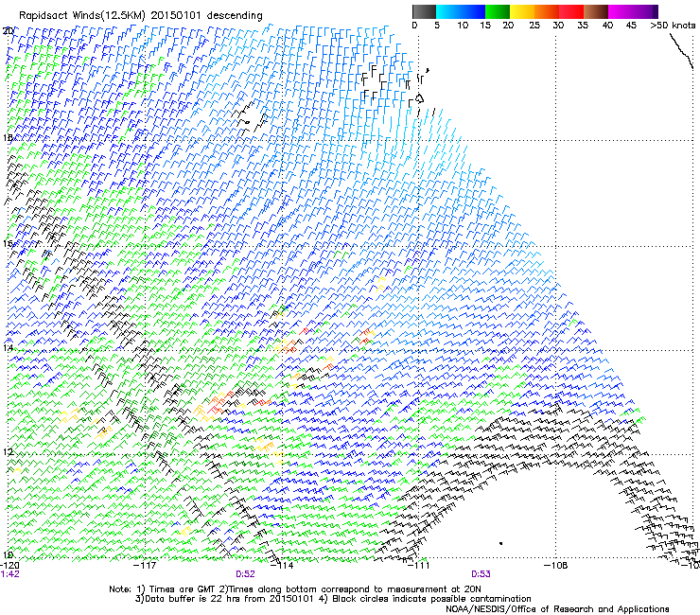This screenshot has height=615, width=700.
Task: Click the green 15-20 knots legend swatch
Action: pyautogui.click(x=498, y=11)
